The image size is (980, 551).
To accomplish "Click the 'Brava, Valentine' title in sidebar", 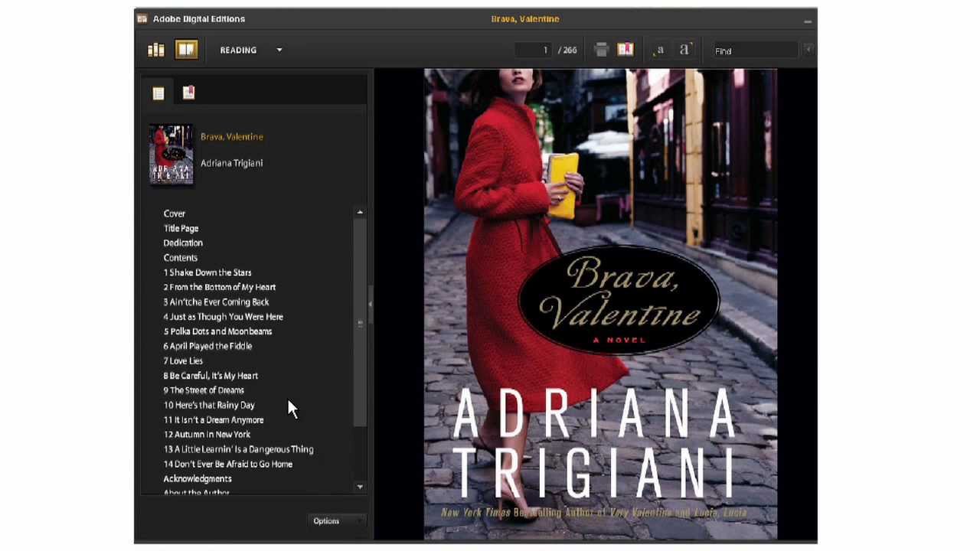I will [x=231, y=136].
